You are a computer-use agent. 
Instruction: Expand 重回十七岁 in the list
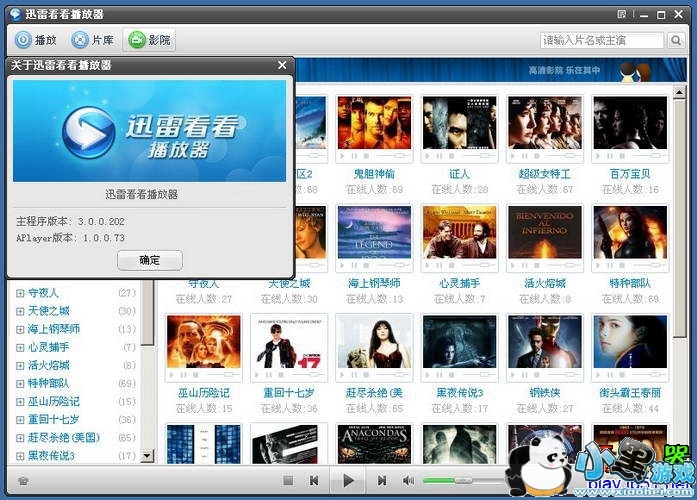point(20,420)
